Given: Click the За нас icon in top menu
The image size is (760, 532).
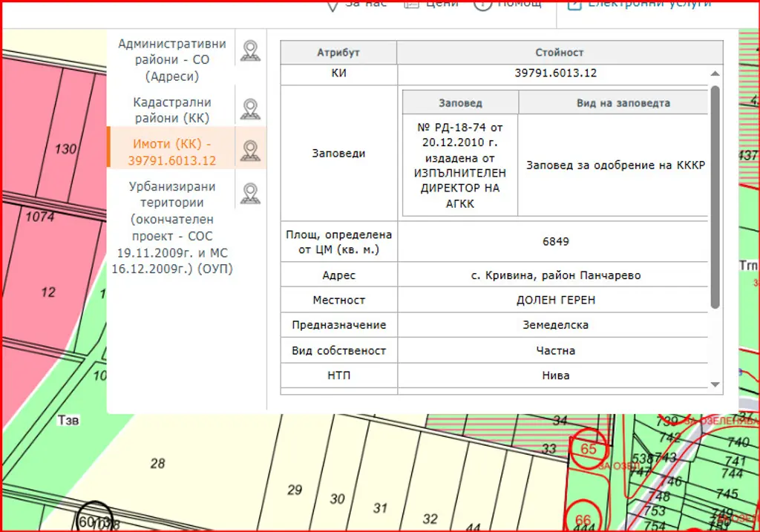Looking at the screenshot, I should coord(332,5).
